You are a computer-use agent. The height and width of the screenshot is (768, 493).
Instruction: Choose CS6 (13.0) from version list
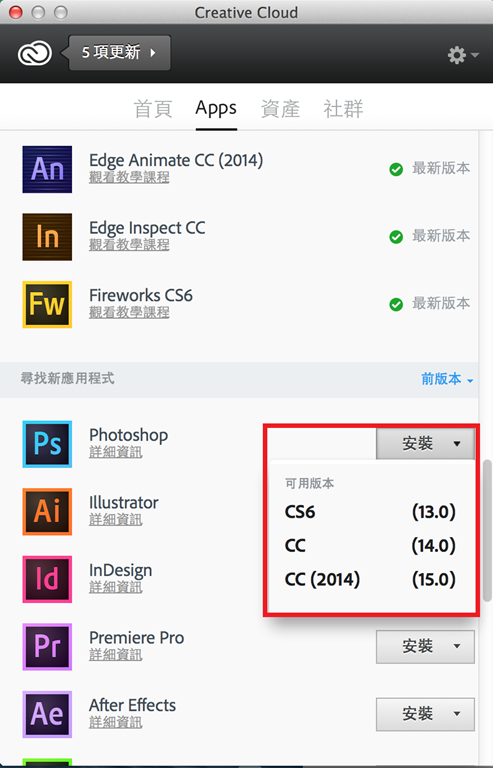point(370,512)
